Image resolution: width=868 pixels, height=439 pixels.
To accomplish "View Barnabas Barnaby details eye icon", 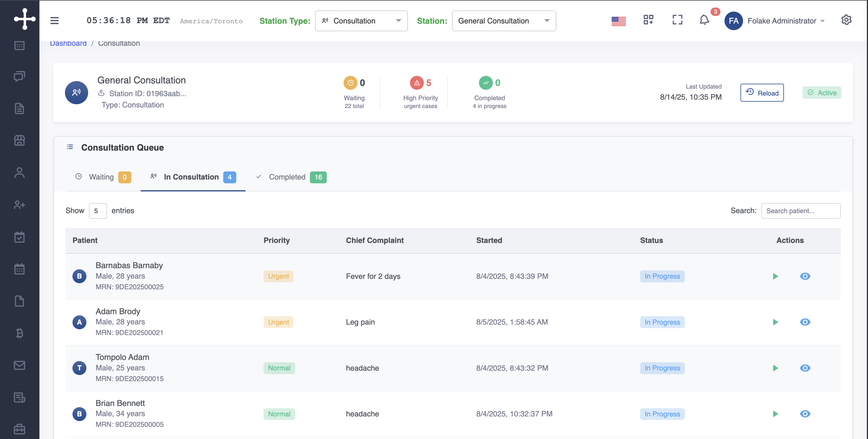I will 805,276.
